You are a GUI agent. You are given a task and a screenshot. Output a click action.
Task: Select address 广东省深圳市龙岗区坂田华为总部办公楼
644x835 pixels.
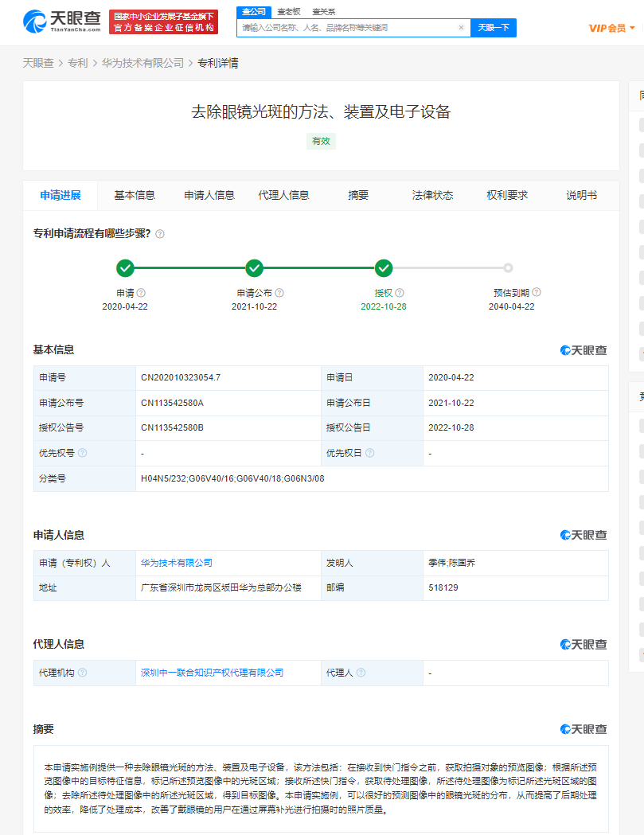[221, 588]
